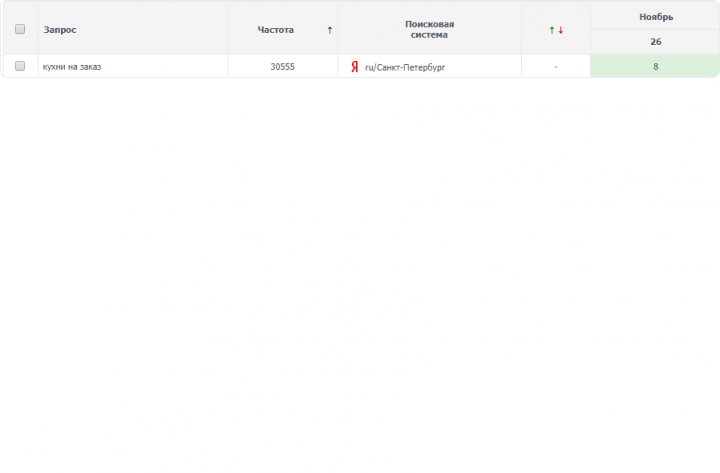Click the black sort arrow beside Частота
The height and width of the screenshot is (473, 720).
click(x=330, y=30)
